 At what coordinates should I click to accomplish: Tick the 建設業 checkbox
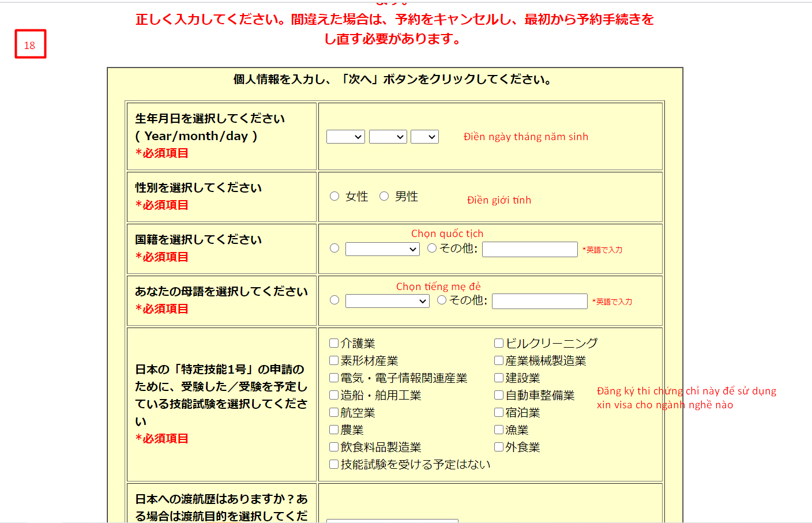click(499, 378)
